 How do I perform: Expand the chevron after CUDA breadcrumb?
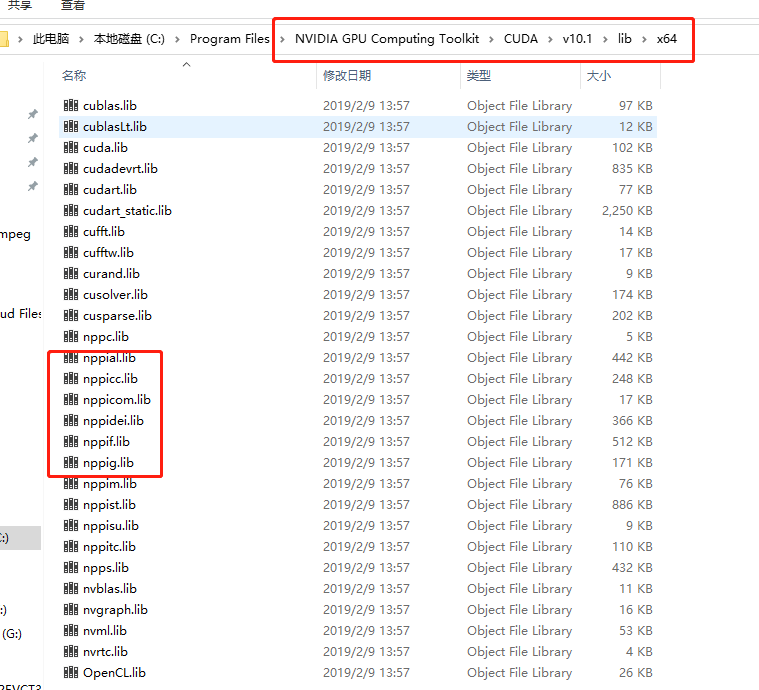pos(548,39)
